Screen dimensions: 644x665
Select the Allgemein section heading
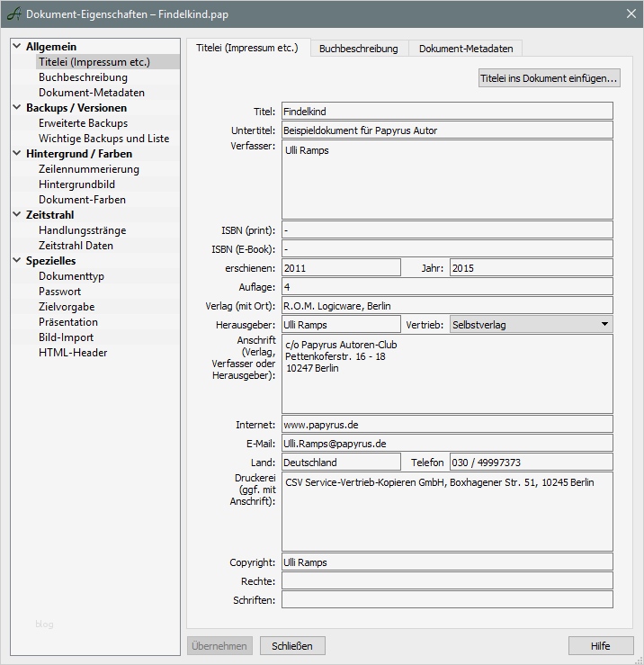pos(51,46)
